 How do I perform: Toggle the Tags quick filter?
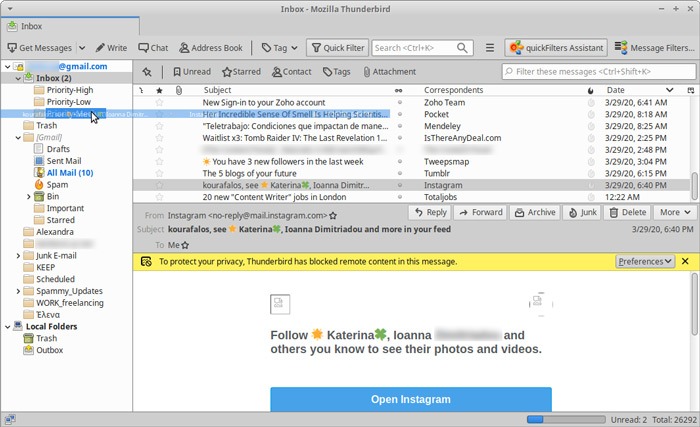pyautogui.click(x=337, y=71)
